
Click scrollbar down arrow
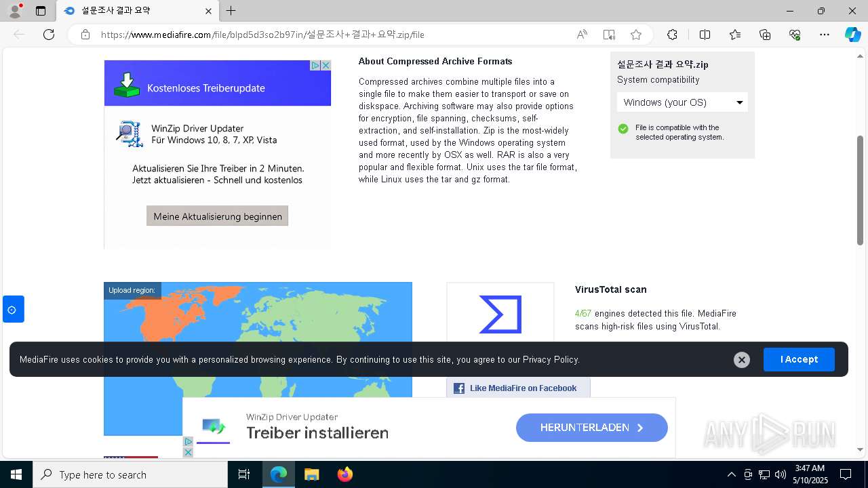[x=861, y=449]
